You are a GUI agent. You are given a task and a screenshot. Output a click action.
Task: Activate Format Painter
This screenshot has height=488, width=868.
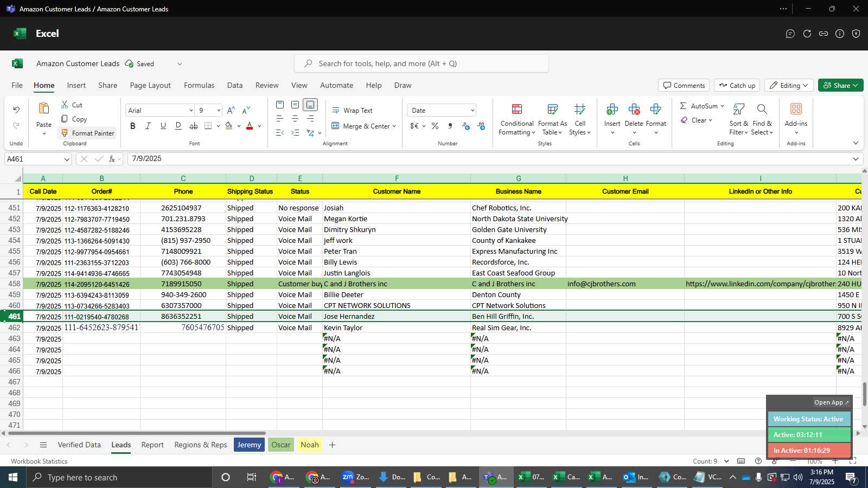87,133
